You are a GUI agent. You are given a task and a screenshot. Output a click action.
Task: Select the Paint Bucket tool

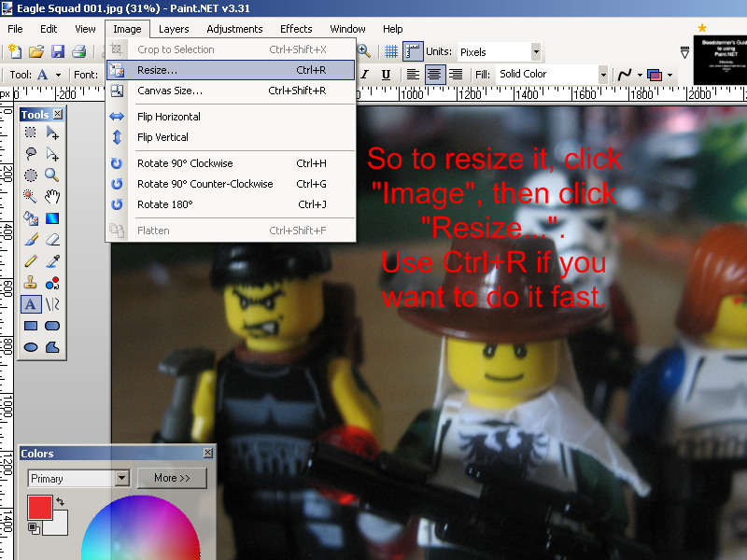(x=31, y=218)
